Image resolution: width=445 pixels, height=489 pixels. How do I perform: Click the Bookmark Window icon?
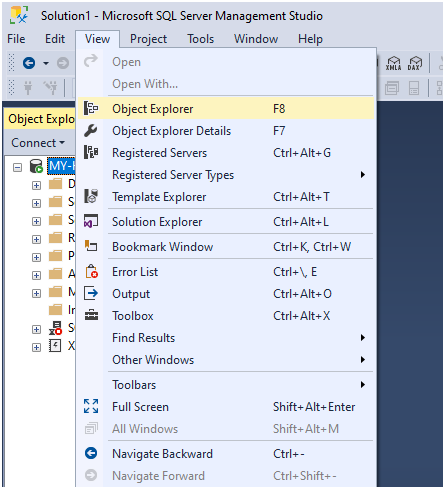[91, 246]
